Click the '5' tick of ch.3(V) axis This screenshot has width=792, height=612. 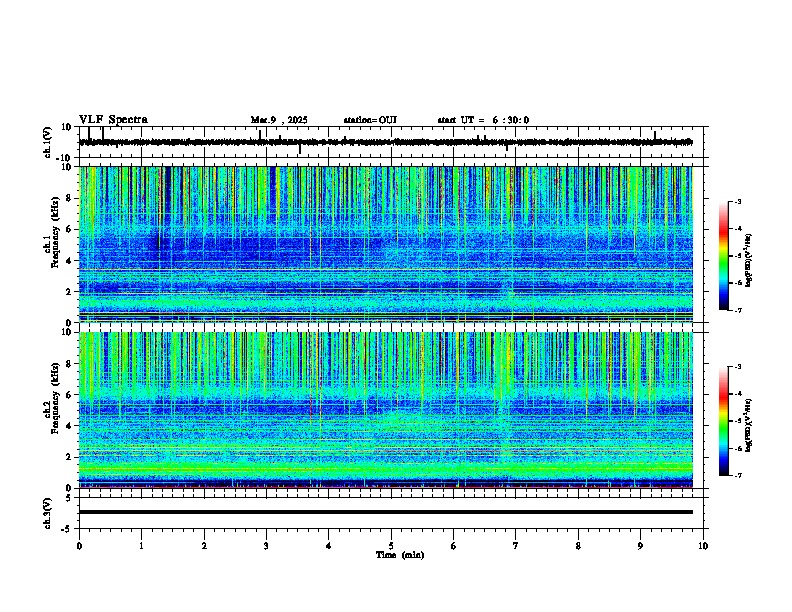tap(69, 498)
